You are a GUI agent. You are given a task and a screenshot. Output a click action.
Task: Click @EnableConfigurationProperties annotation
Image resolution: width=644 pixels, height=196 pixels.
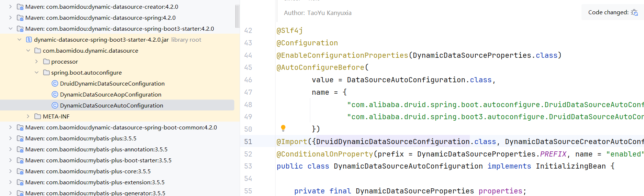[342, 55]
